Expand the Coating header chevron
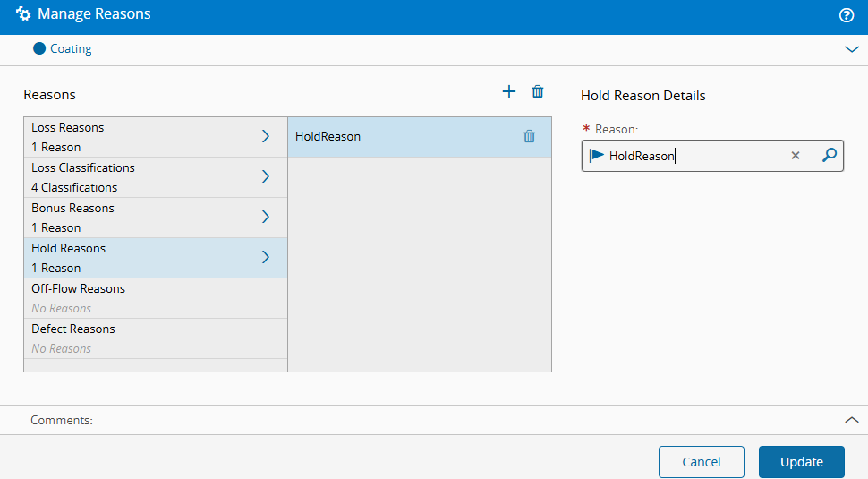Screen dimensions: 868x479 851,49
